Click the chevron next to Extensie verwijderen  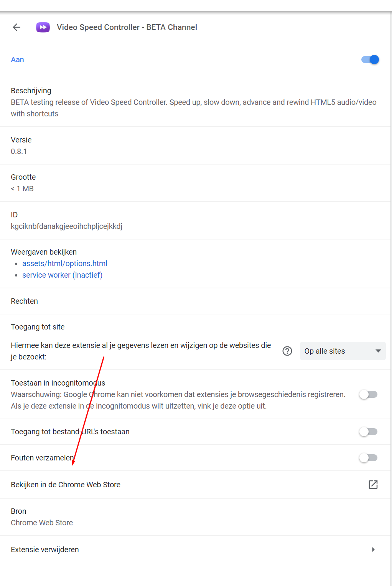point(373,550)
